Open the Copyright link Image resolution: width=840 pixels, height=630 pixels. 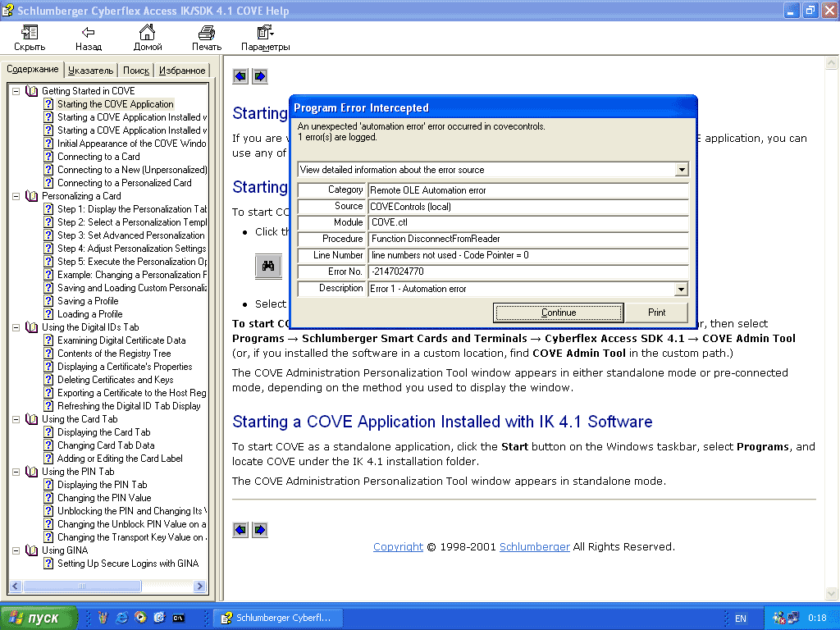click(x=398, y=547)
